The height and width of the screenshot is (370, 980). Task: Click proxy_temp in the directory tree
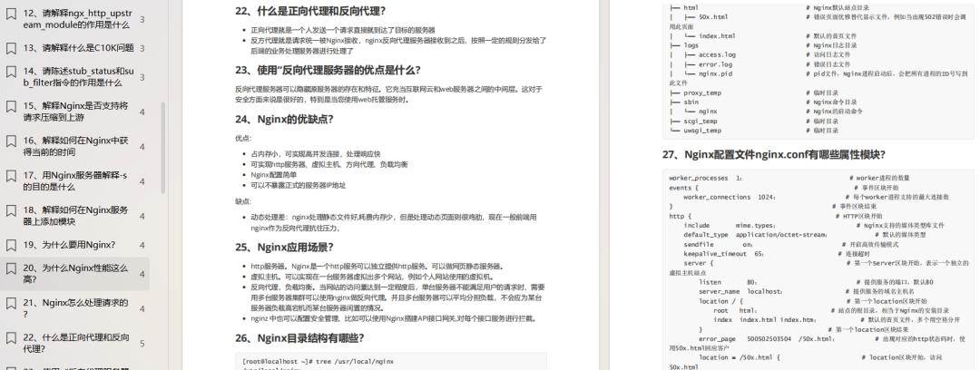701,92
